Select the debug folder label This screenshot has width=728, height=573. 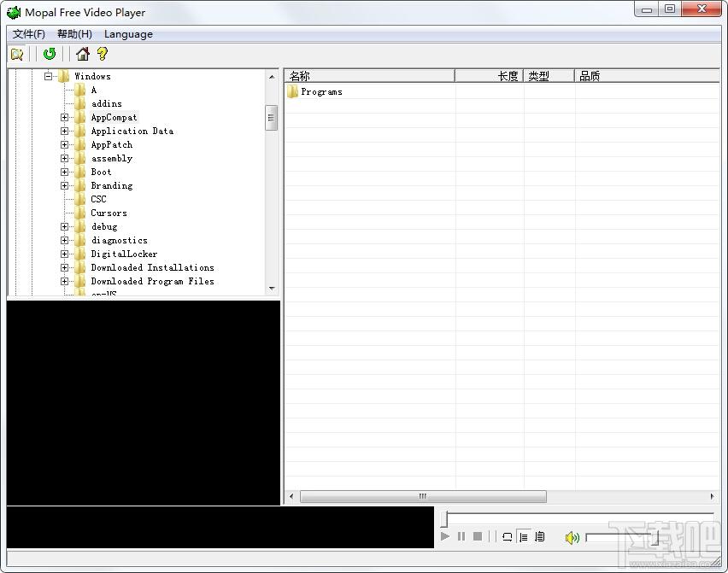[x=104, y=226]
